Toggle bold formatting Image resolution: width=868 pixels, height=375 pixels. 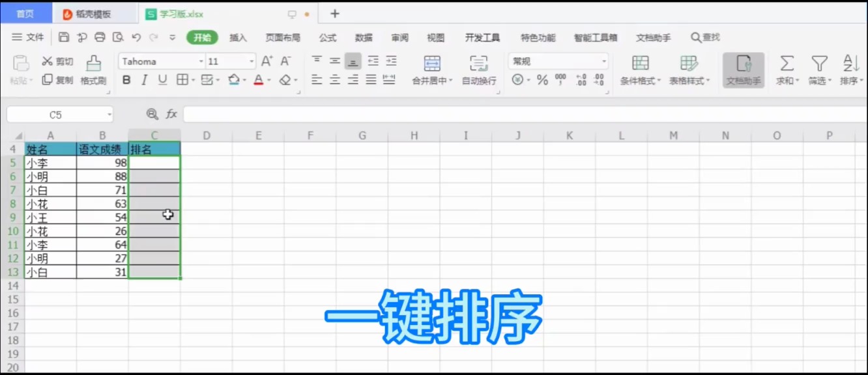(x=126, y=80)
